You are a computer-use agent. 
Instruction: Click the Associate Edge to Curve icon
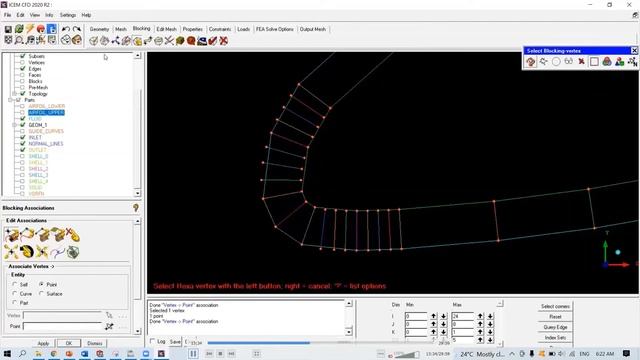tap(27, 235)
